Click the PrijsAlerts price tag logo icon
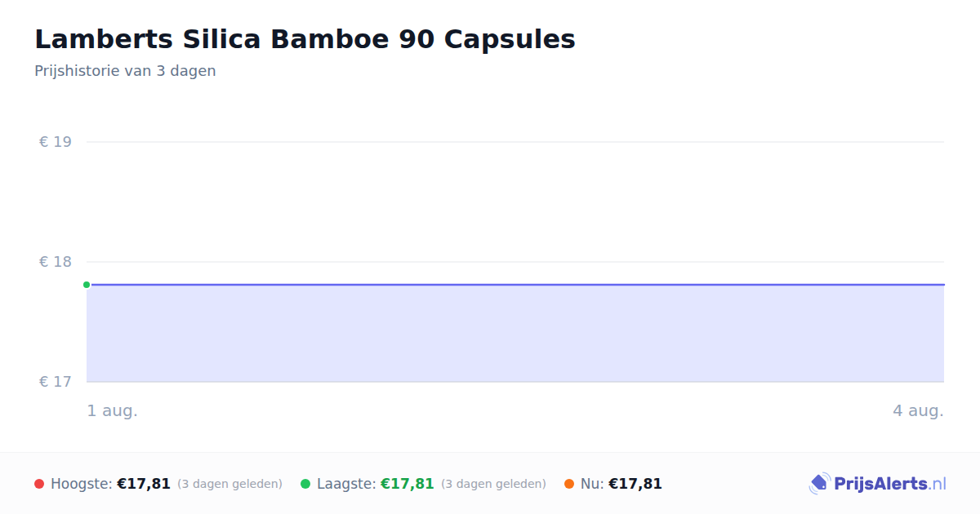This screenshot has height=514, width=980. [x=819, y=484]
